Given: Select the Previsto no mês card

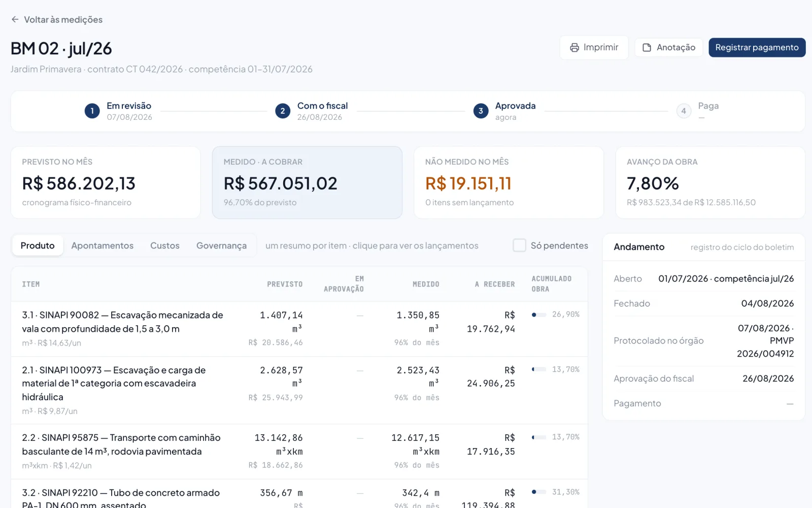Looking at the screenshot, I should (106, 182).
